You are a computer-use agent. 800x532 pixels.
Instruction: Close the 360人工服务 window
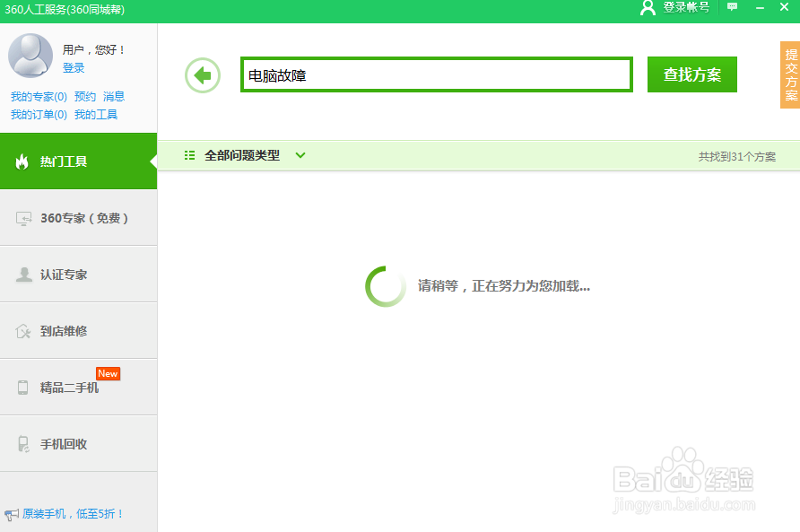click(784, 7)
